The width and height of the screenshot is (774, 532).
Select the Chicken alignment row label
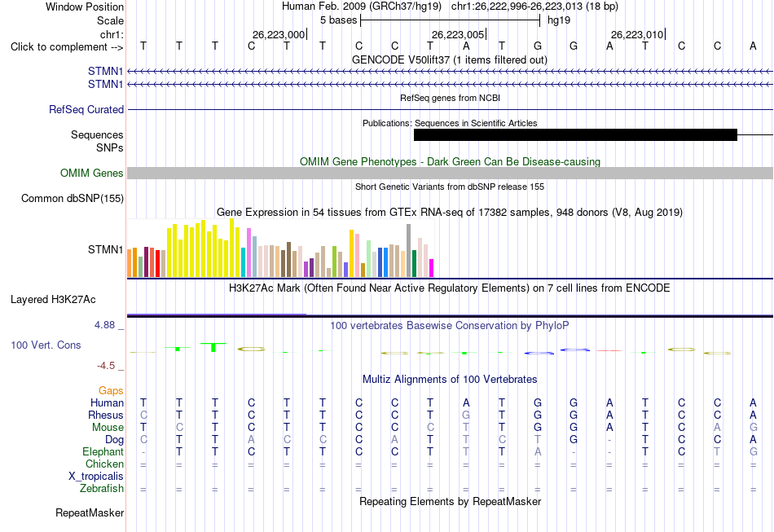click(x=104, y=464)
